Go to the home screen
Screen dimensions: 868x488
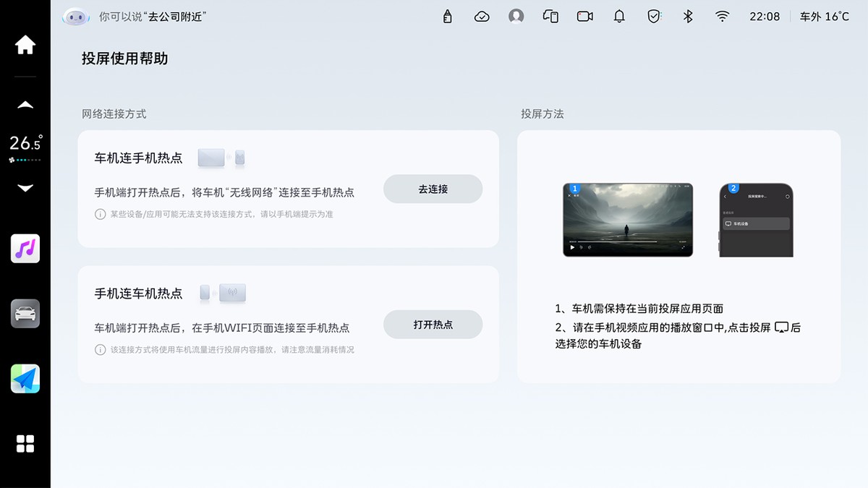[x=25, y=46]
